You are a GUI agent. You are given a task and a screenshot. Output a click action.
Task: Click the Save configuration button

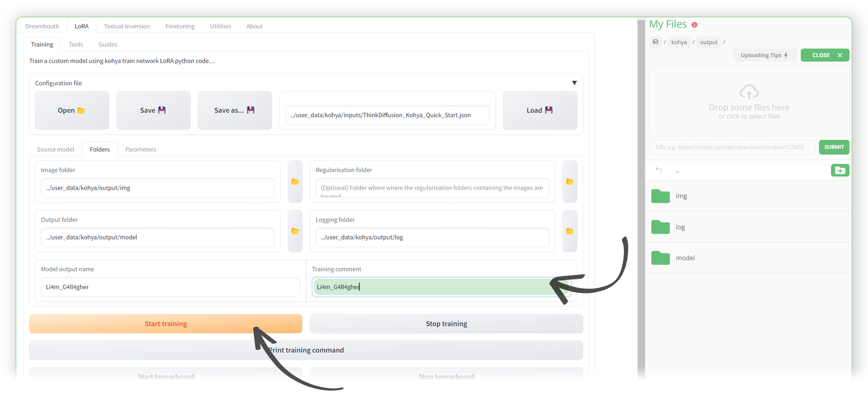pos(153,110)
